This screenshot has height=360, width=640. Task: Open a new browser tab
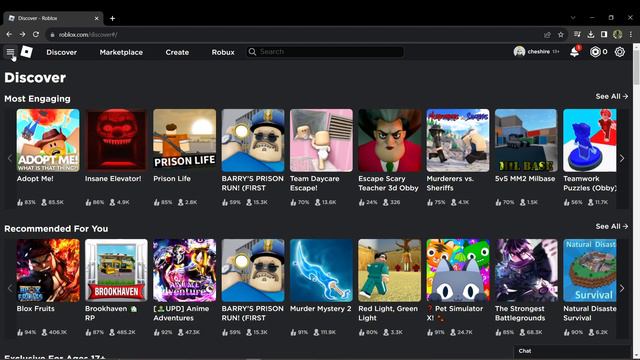pos(112,18)
